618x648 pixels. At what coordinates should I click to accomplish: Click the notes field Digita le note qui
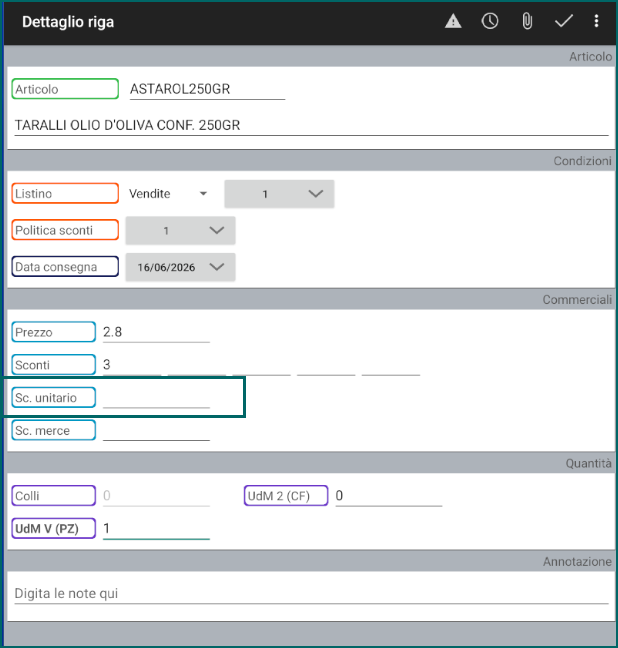(x=312, y=594)
